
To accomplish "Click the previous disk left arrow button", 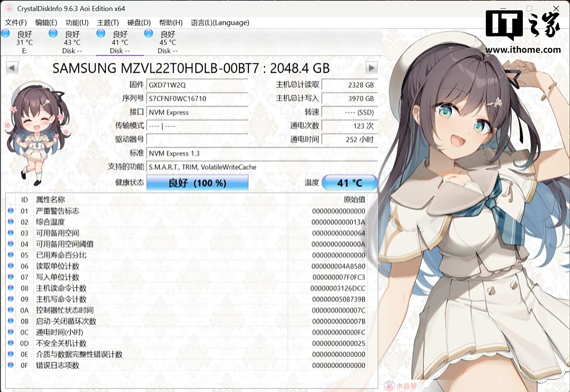I will (12, 68).
